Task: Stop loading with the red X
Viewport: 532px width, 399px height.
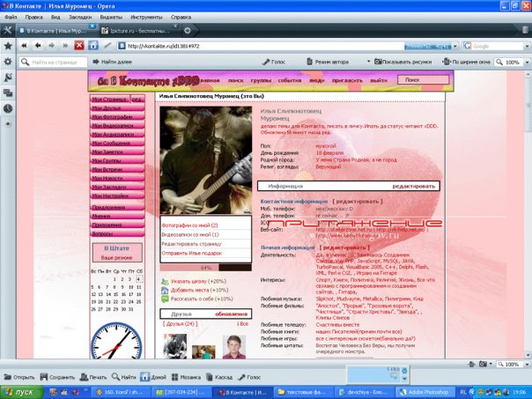Action: click(x=79, y=46)
